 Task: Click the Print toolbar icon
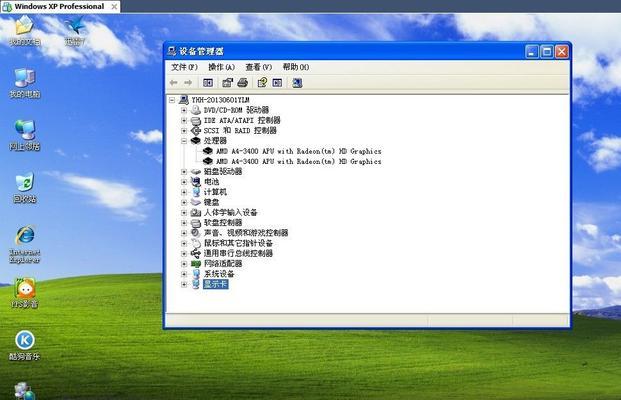[242, 83]
